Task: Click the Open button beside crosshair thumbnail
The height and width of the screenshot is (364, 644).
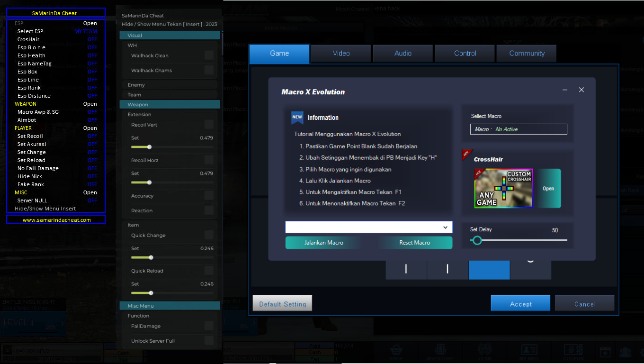Action: 548,188
